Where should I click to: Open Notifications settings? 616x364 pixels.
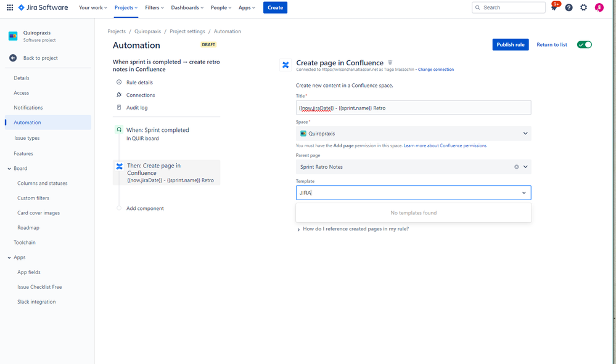tap(28, 107)
